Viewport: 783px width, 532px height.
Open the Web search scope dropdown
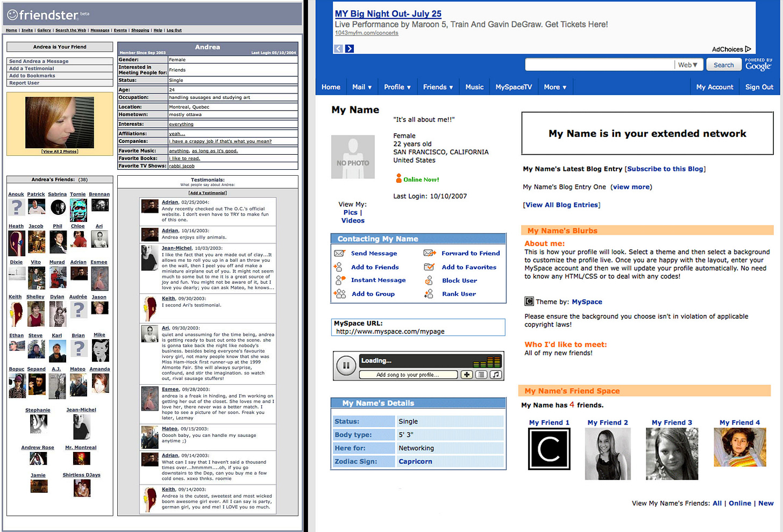tap(688, 64)
